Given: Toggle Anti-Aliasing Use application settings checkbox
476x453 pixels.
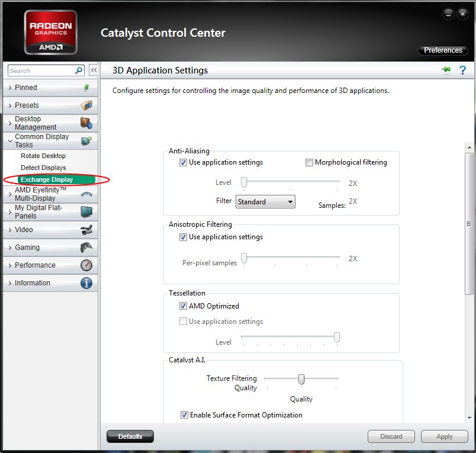Looking at the screenshot, I should coord(183,162).
